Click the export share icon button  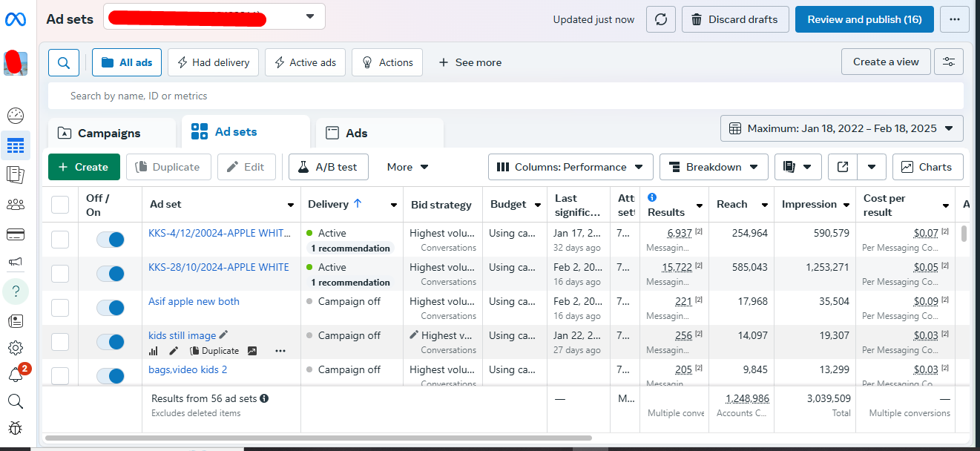point(843,167)
